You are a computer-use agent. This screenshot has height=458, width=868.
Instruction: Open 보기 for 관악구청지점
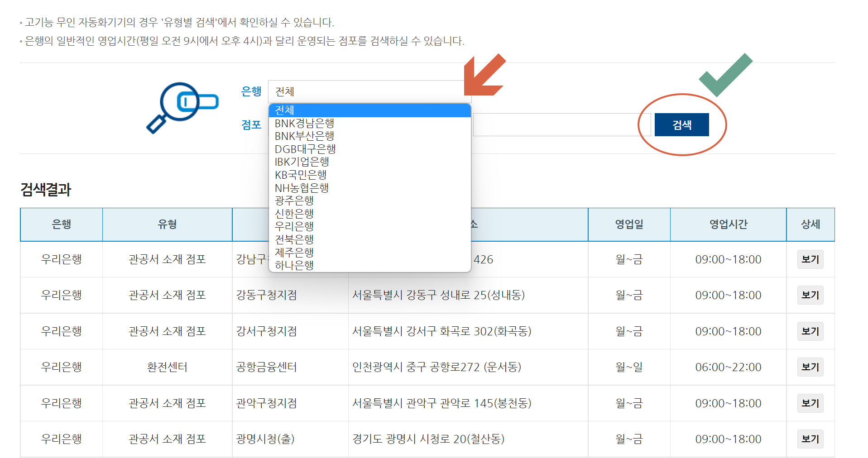pyautogui.click(x=810, y=403)
